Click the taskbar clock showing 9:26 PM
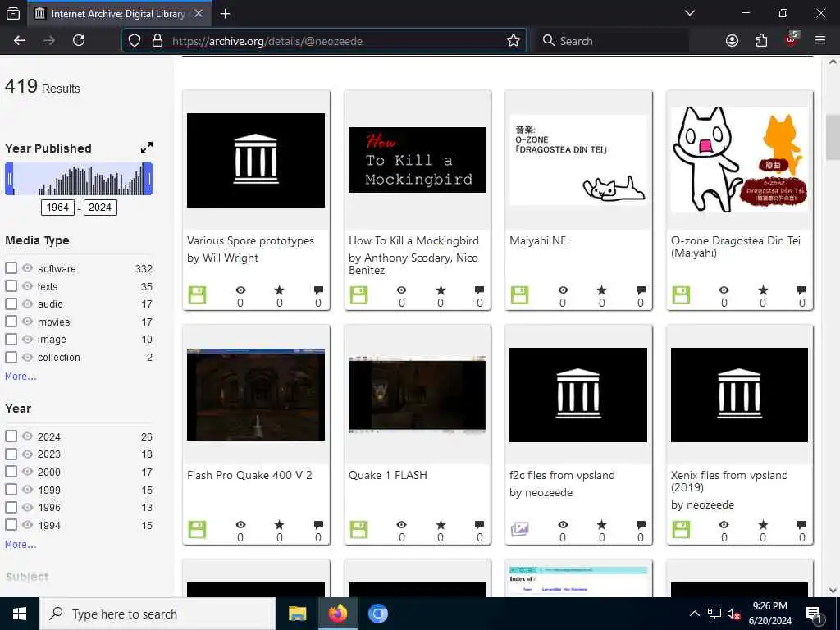 (x=769, y=614)
